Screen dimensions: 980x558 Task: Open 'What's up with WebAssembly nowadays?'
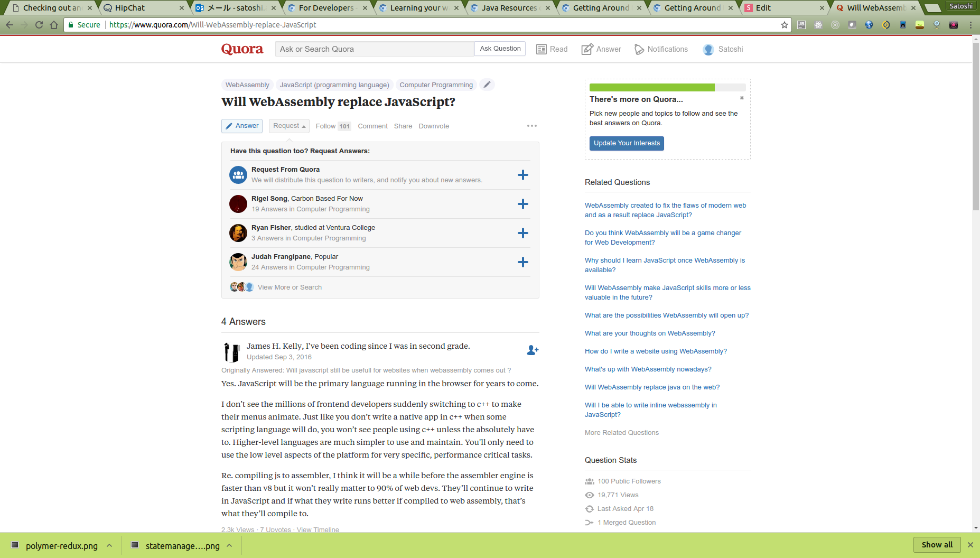pyautogui.click(x=648, y=369)
